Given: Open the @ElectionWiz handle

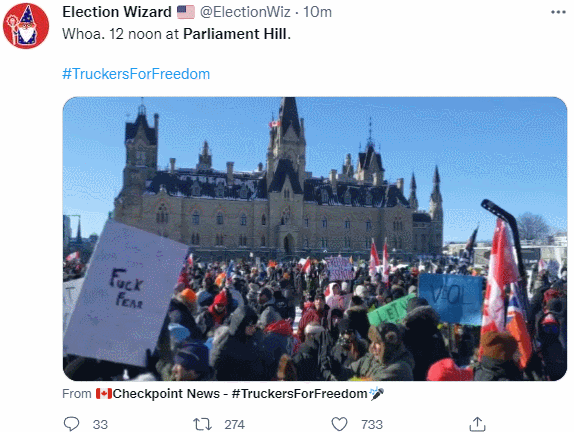Looking at the screenshot, I should pyautogui.click(x=245, y=12).
